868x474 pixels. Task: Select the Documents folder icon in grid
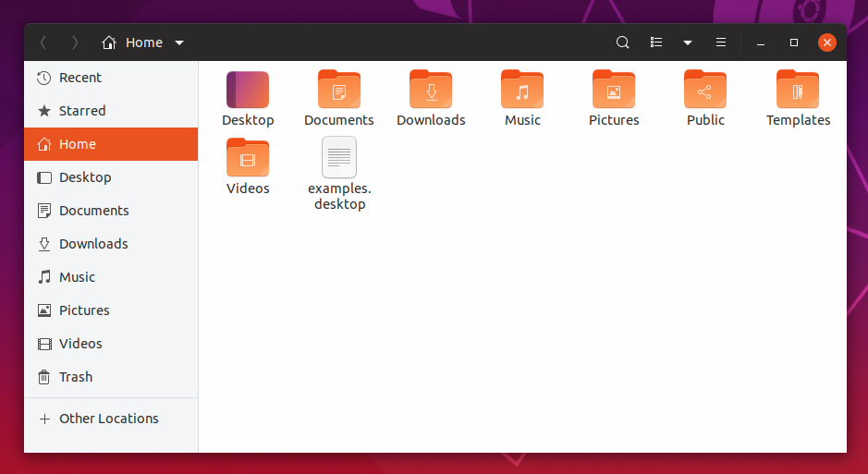click(x=338, y=91)
